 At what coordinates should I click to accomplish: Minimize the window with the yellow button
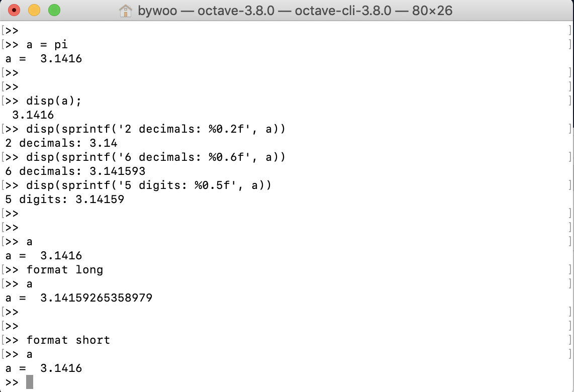click(34, 10)
